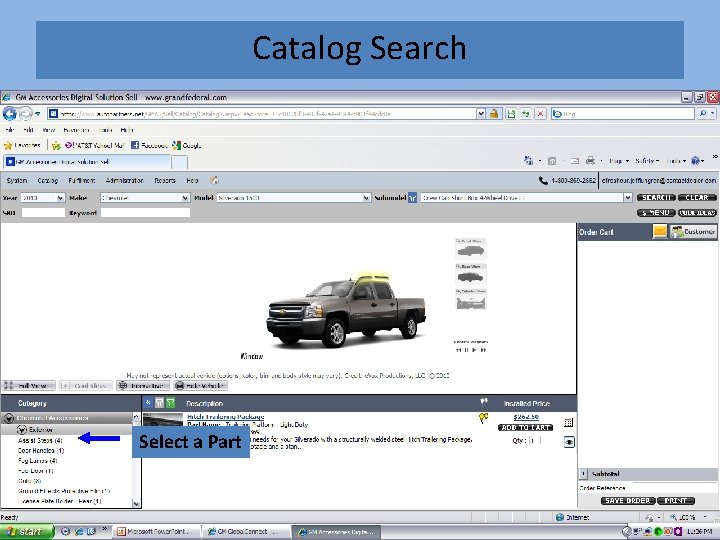Click the red Stop loading icon

[x=540, y=113]
